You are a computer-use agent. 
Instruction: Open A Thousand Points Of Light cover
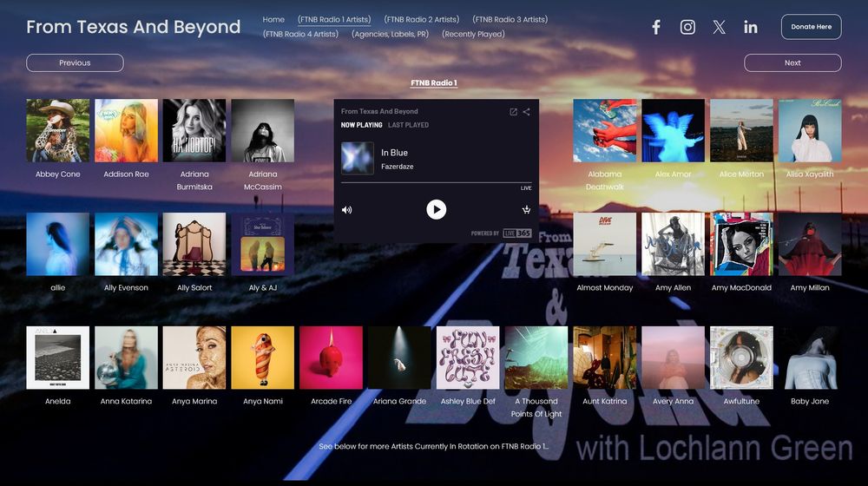pyautogui.click(x=536, y=358)
